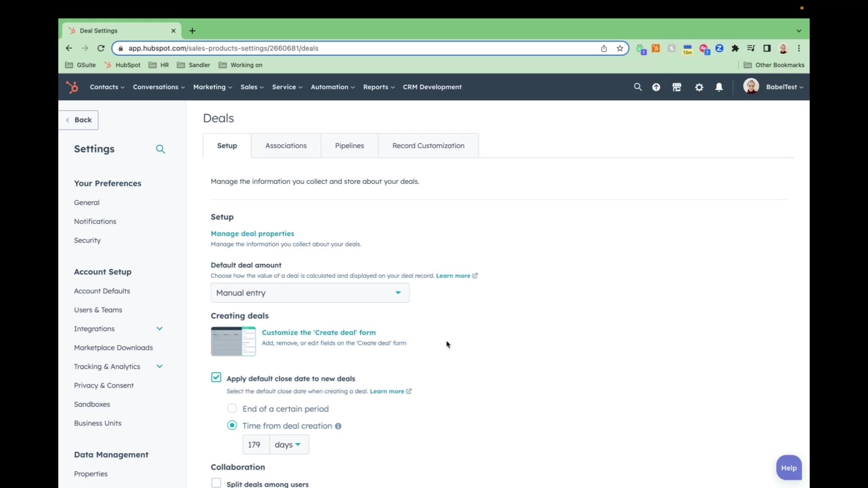The height and width of the screenshot is (488, 868).
Task: Open the days unit dropdown
Action: point(288,445)
